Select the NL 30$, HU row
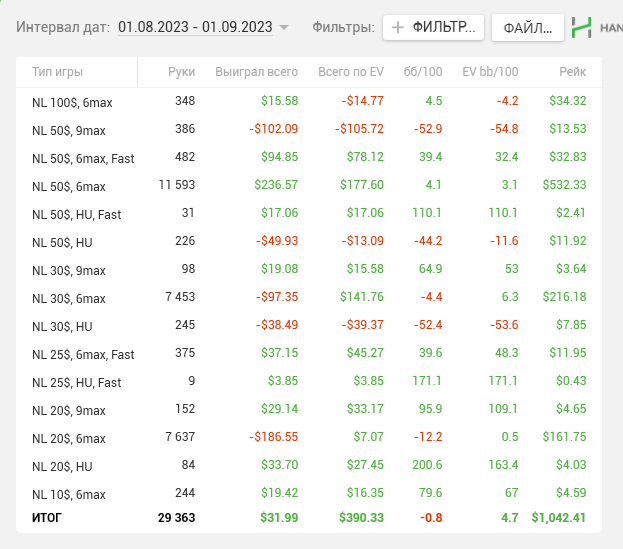 coord(309,326)
